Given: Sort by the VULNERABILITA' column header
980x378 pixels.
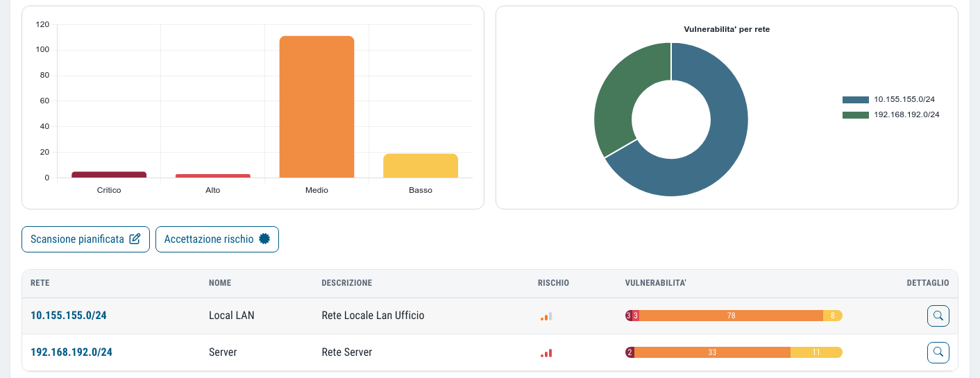Looking at the screenshot, I should tap(656, 283).
